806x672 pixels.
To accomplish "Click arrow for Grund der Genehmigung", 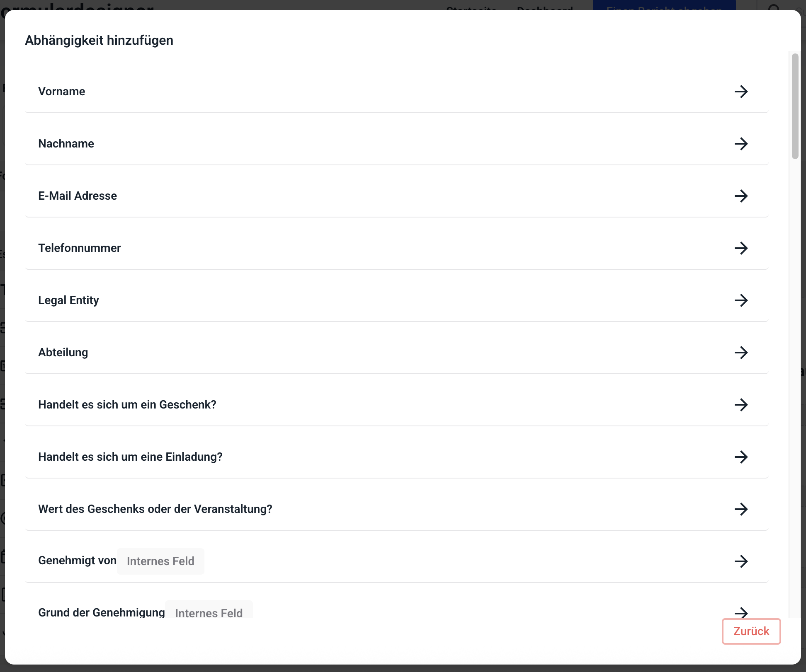I will click(x=741, y=612).
